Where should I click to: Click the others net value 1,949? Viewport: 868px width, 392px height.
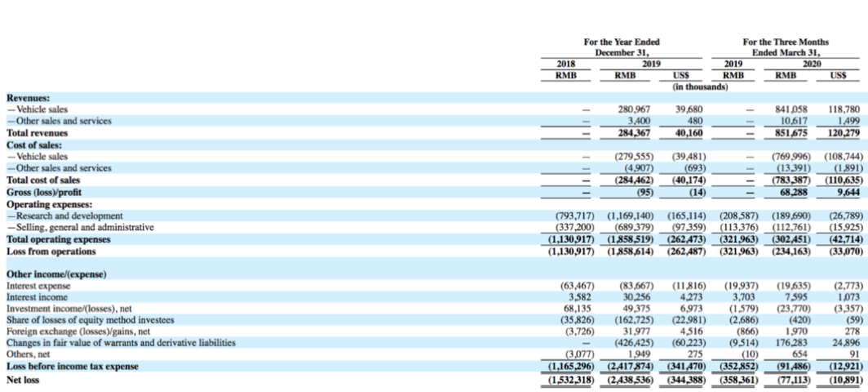[640, 355]
